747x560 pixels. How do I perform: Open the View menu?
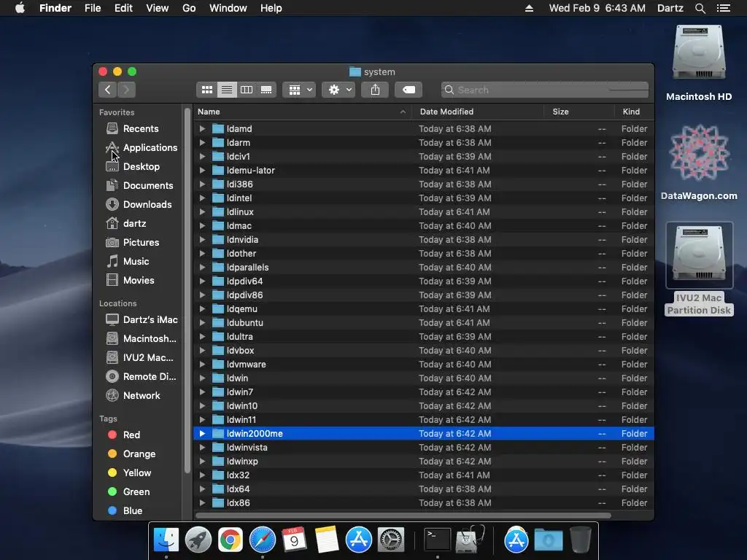tap(158, 8)
